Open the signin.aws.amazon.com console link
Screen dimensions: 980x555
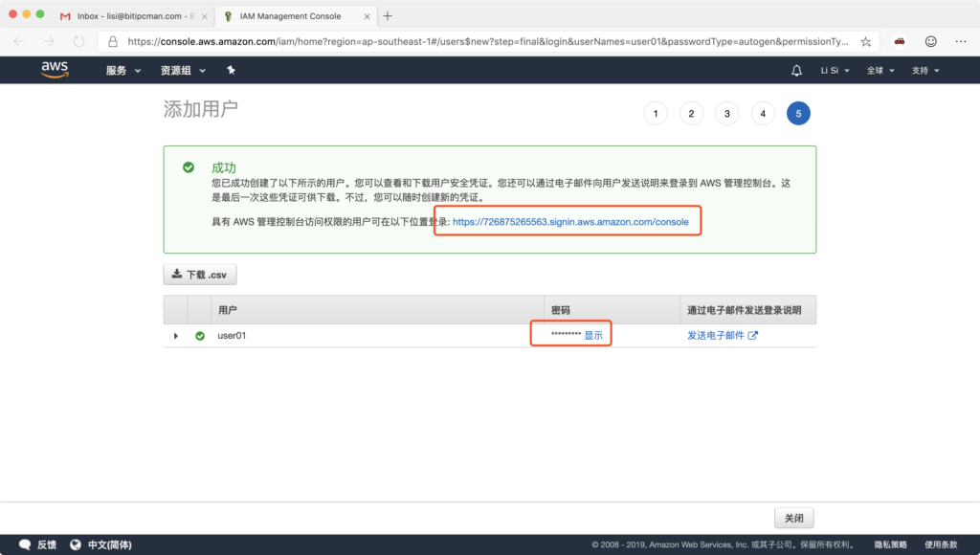[570, 222]
